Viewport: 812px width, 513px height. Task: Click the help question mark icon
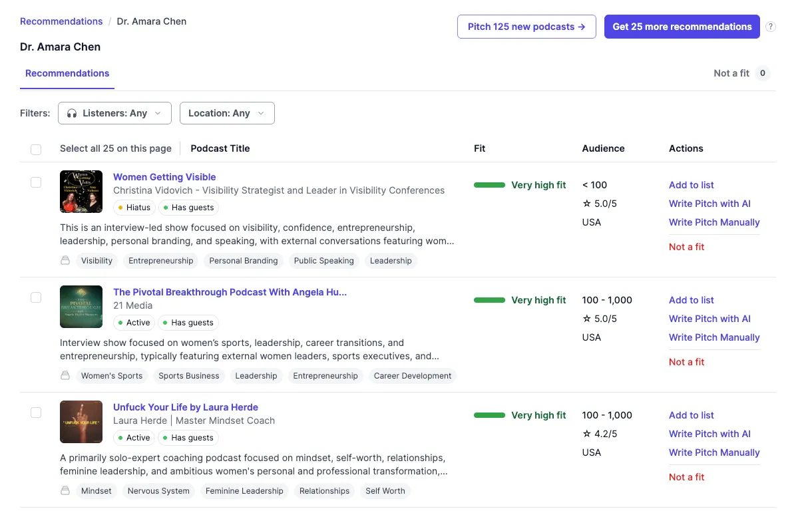click(771, 27)
